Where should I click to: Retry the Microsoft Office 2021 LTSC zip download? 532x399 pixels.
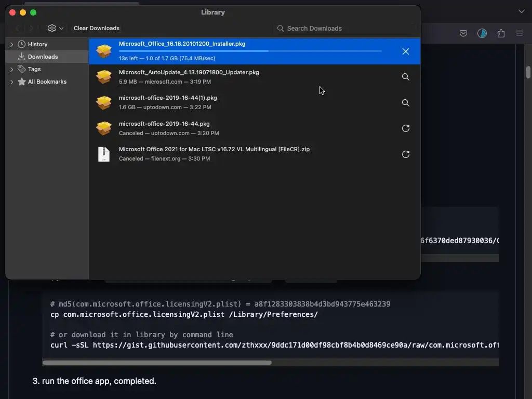click(405, 154)
